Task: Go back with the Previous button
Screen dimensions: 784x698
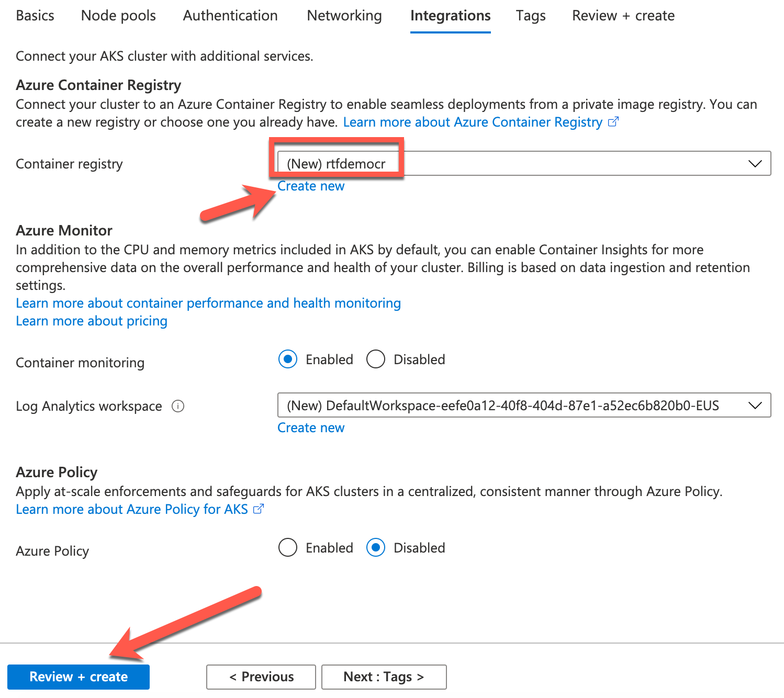Action: pos(261,677)
